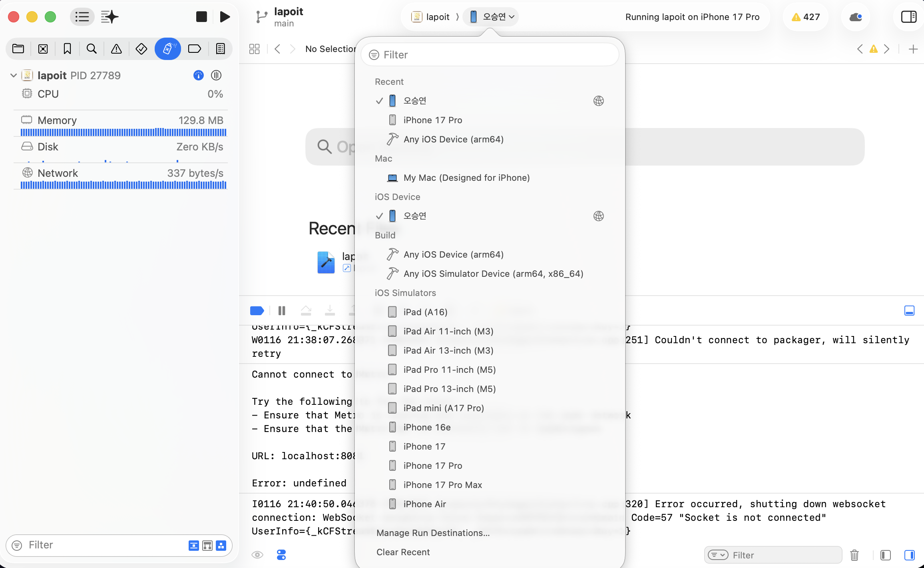Choose Any iOS Simulator Device destination

pyautogui.click(x=490, y=274)
